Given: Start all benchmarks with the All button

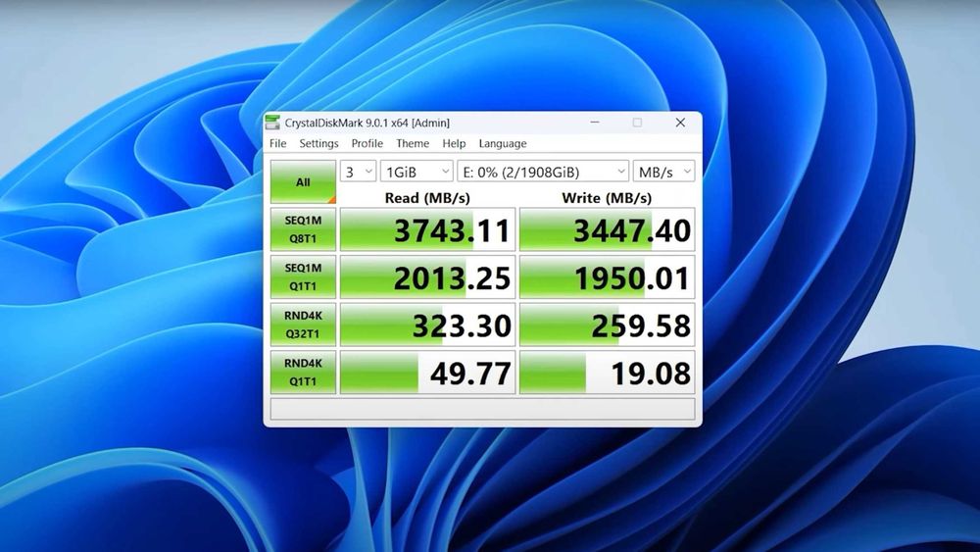Looking at the screenshot, I should click(x=303, y=182).
